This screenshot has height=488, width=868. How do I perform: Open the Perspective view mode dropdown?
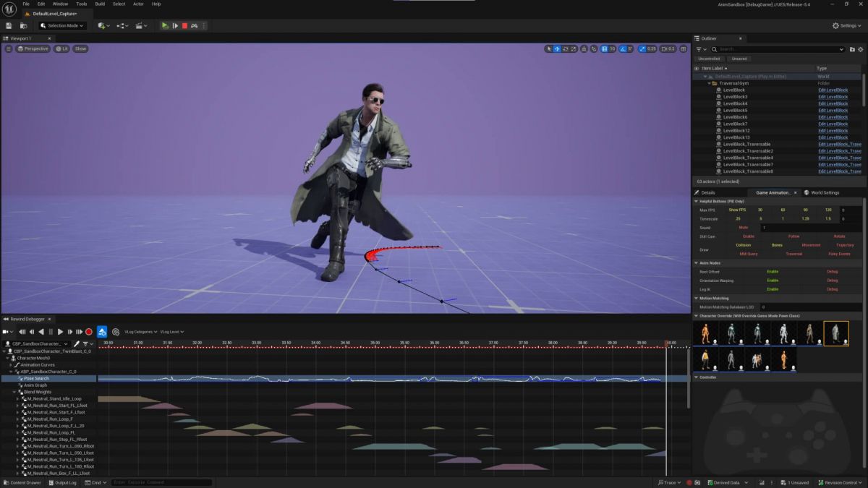(33, 48)
